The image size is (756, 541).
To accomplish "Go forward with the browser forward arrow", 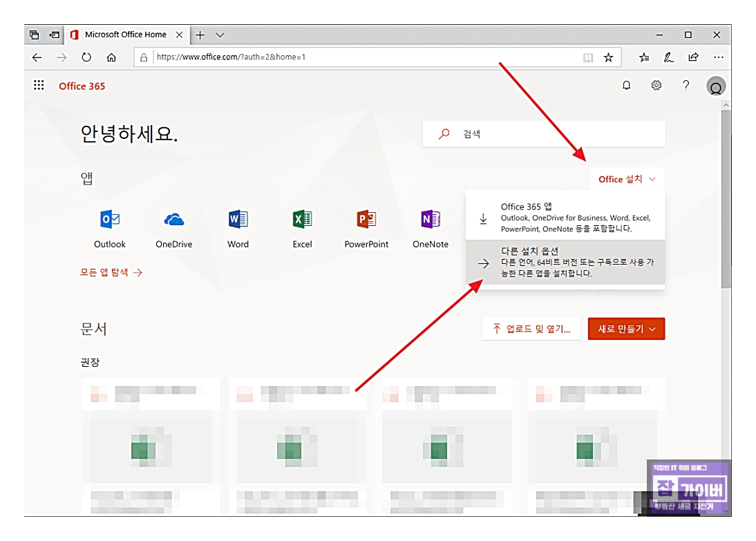I will point(62,57).
